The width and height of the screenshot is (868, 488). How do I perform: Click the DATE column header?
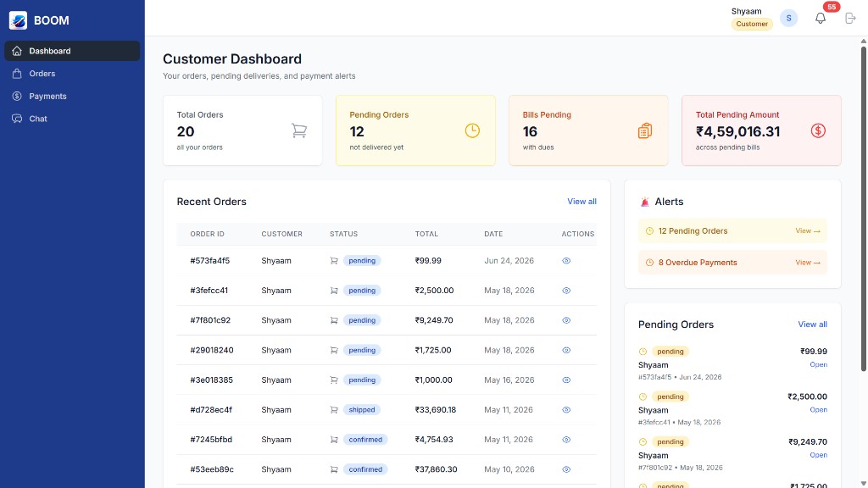pyautogui.click(x=493, y=234)
